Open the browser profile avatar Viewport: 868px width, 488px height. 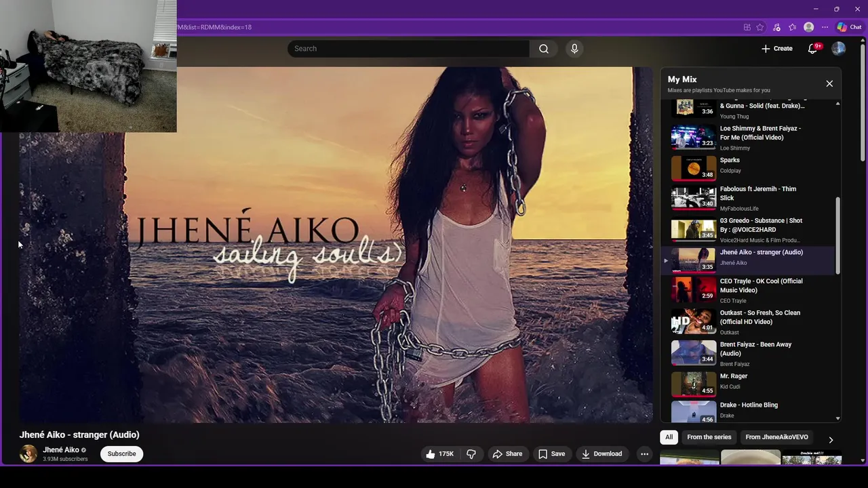point(808,27)
